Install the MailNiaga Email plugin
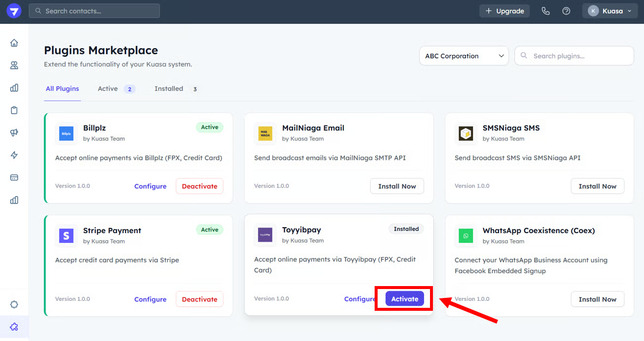Screen dimensions: 644x341 pyautogui.click(x=397, y=186)
